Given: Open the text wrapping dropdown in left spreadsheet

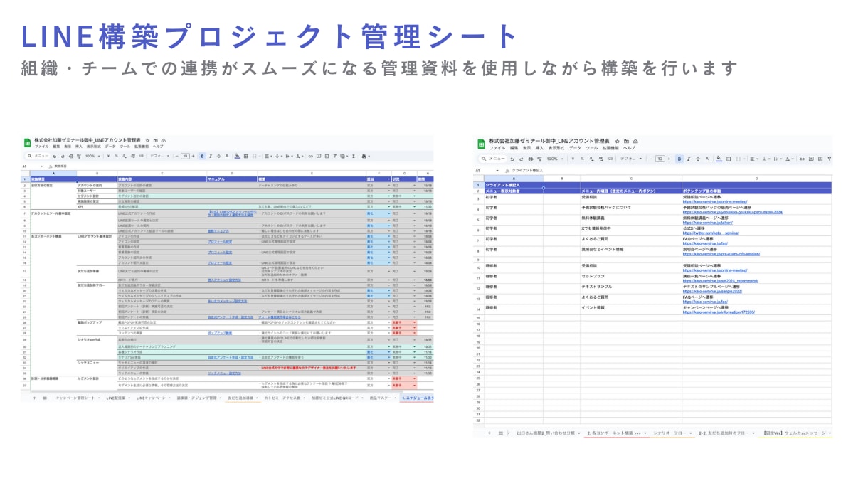Looking at the screenshot, I should tap(288, 156).
